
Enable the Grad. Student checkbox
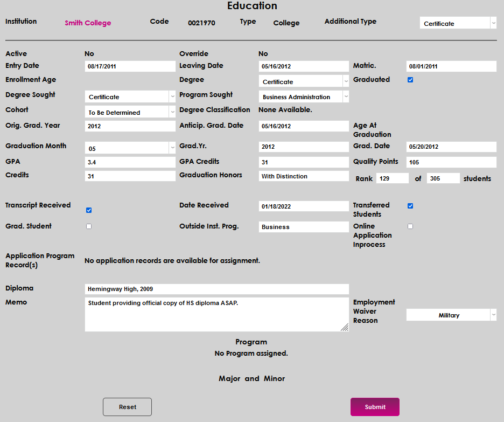coord(89,226)
